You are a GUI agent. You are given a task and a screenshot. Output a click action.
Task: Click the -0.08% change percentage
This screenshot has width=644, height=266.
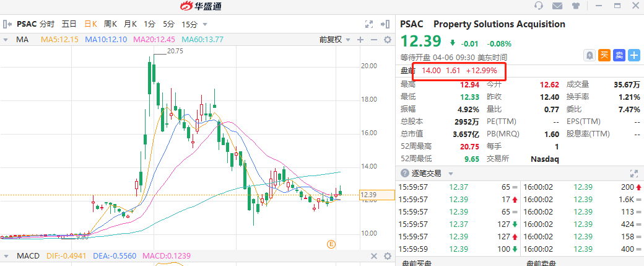point(499,43)
